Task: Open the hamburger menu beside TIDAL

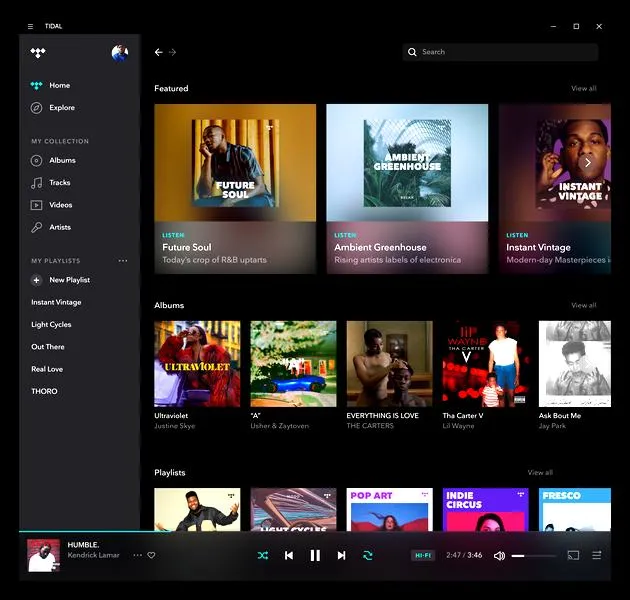Action: (30, 27)
